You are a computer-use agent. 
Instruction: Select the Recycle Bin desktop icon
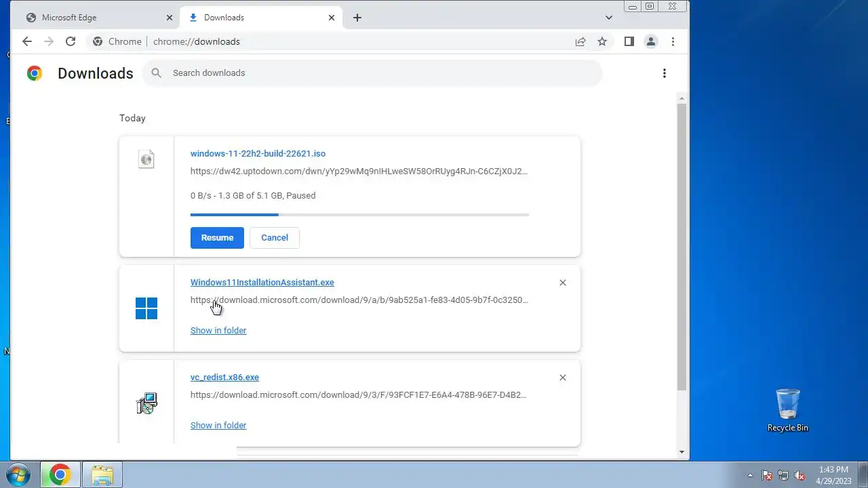coord(788,410)
